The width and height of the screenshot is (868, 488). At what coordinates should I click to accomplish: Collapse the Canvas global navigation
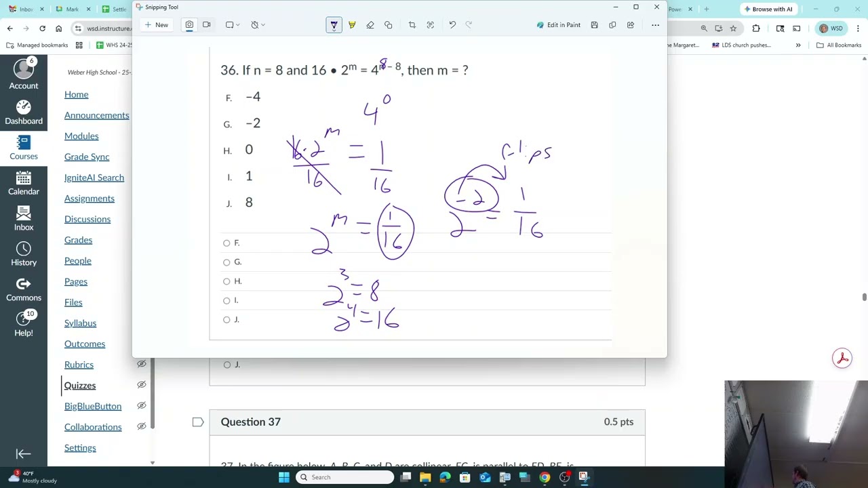(24, 454)
